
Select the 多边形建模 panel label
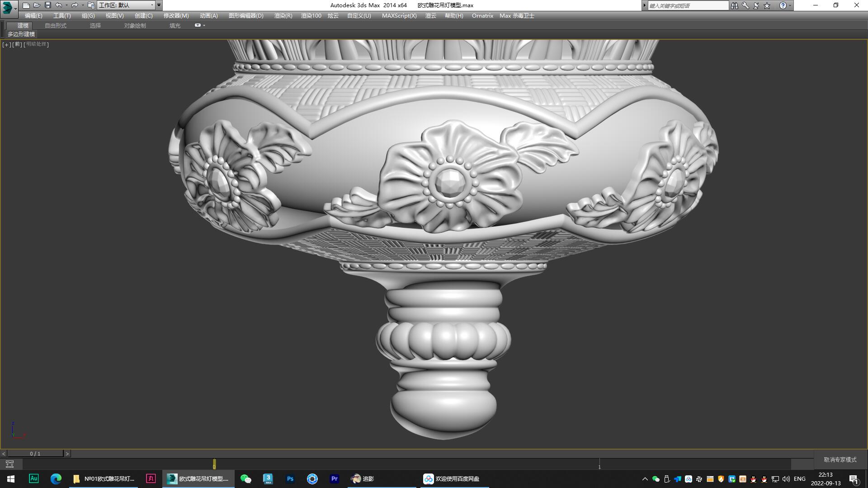coord(21,34)
